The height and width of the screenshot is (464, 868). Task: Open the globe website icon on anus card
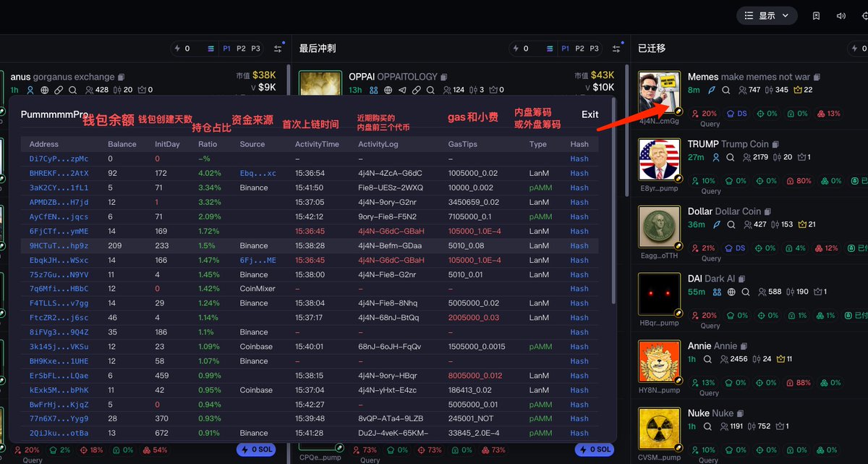(x=44, y=90)
